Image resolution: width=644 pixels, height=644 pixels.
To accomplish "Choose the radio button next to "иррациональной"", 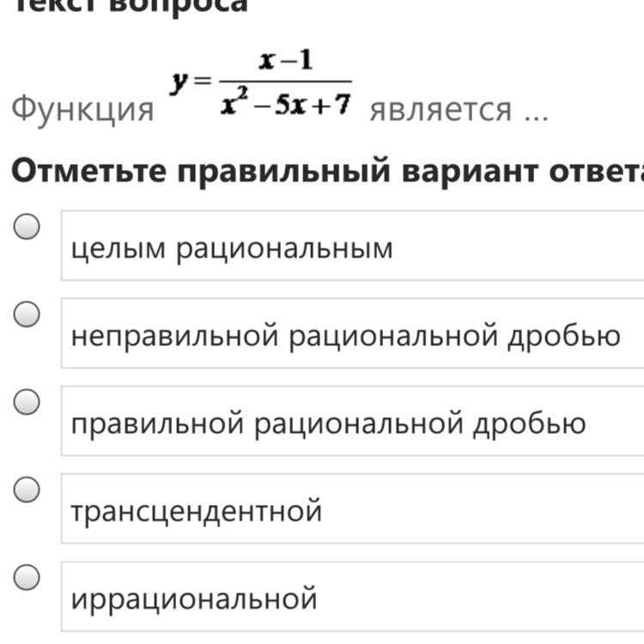I will click(28, 577).
